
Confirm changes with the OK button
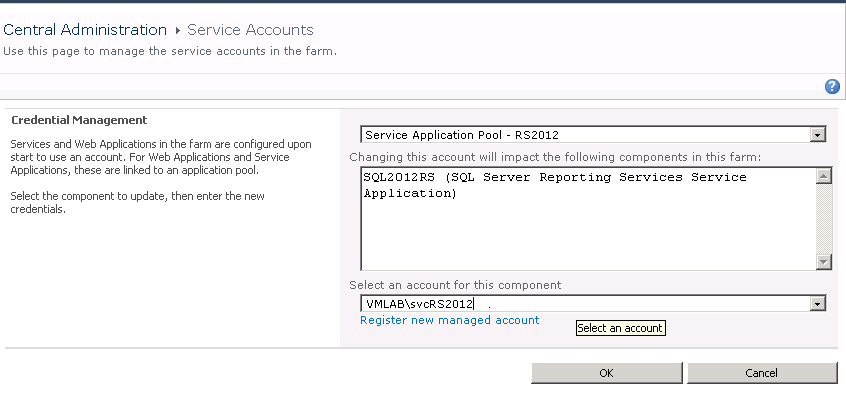pyautogui.click(x=606, y=373)
